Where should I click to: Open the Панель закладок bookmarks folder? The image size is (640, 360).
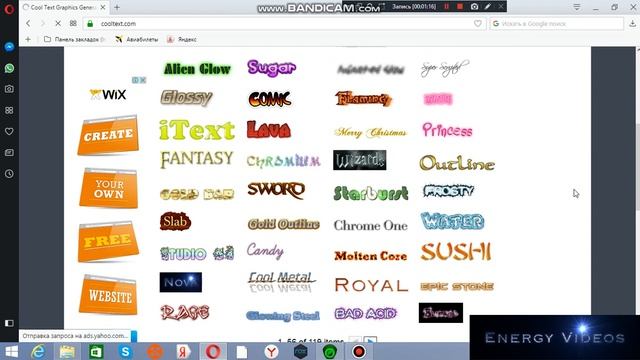74,40
